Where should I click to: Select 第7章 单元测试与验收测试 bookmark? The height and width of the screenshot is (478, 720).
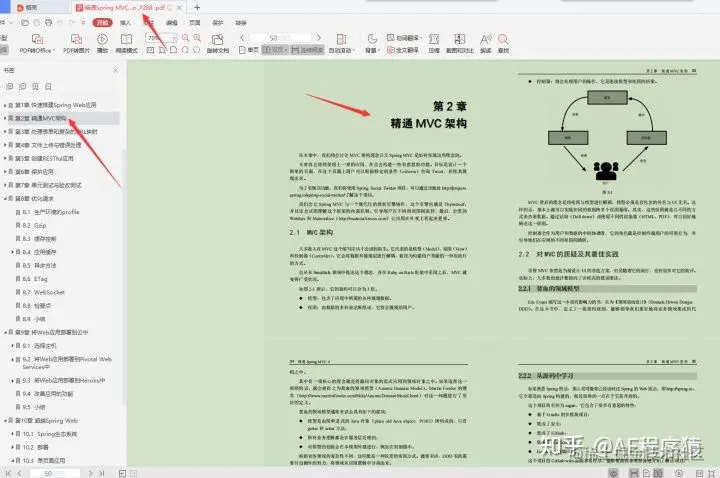click(x=48, y=185)
